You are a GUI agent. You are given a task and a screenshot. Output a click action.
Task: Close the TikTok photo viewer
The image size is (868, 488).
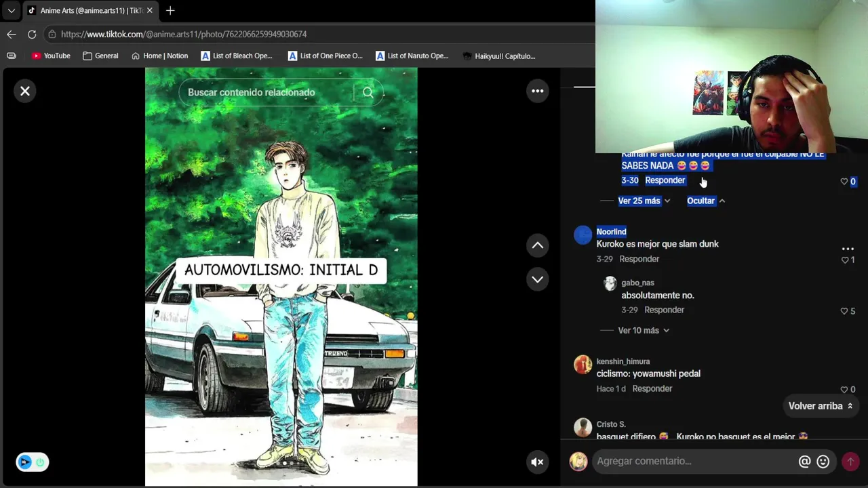point(25,91)
